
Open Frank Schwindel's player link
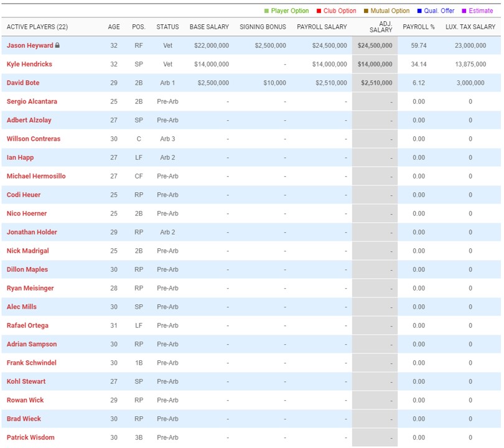coord(32,363)
